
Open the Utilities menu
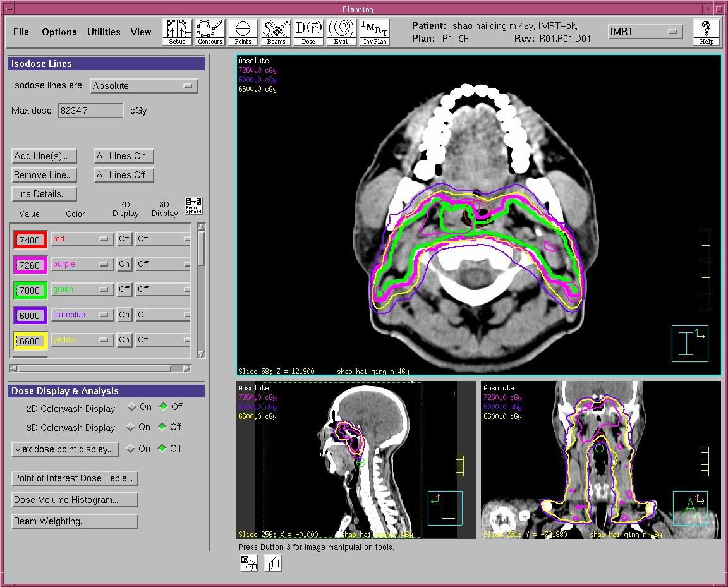pyautogui.click(x=104, y=32)
